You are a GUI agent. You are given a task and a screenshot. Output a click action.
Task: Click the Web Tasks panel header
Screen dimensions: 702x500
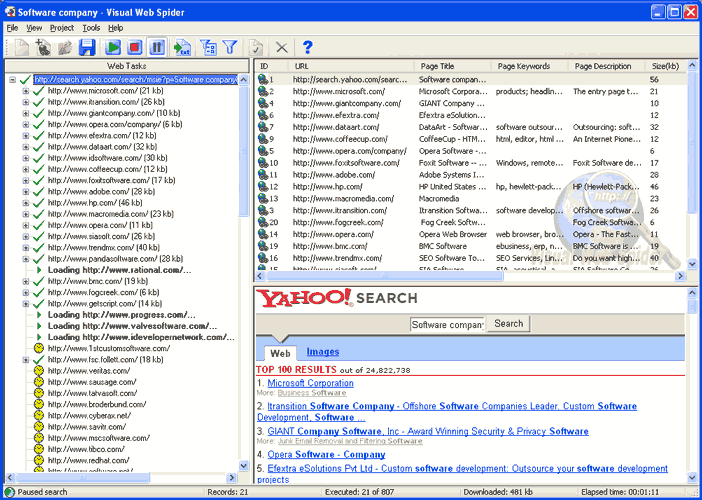(x=127, y=66)
